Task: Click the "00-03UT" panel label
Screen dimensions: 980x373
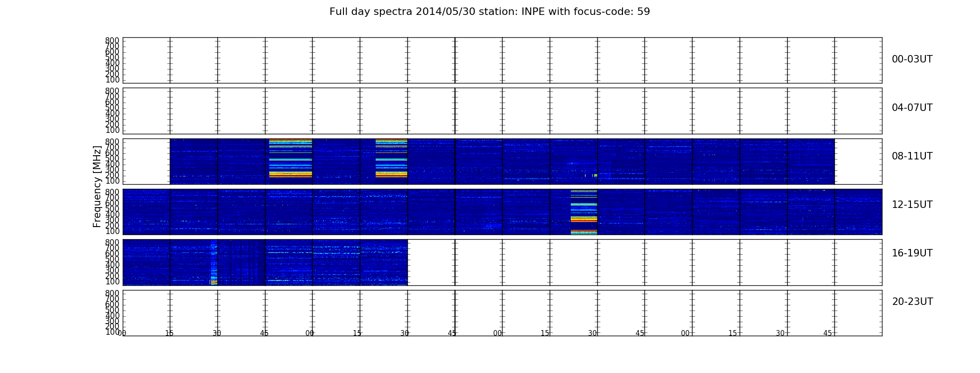Action: (912, 59)
